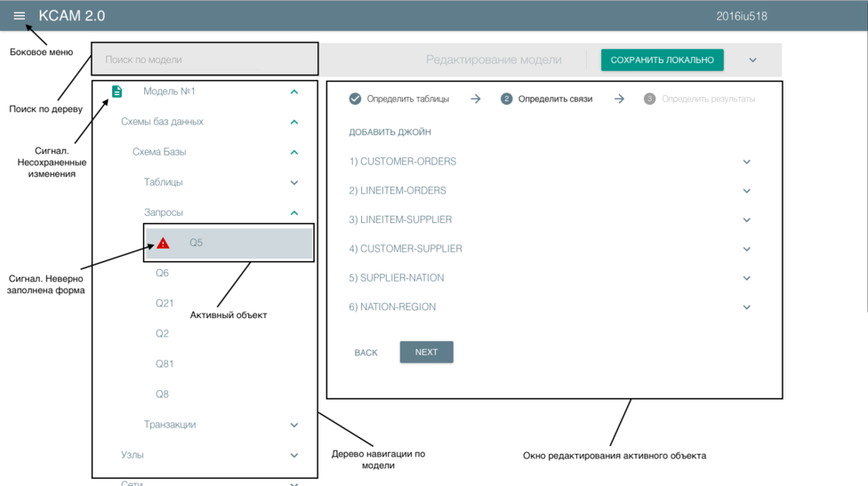Image resolution: width=868 pixels, height=486 pixels.
Task: Click the 5) SUPPLIER-NATION row text
Action: (x=397, y=278)
